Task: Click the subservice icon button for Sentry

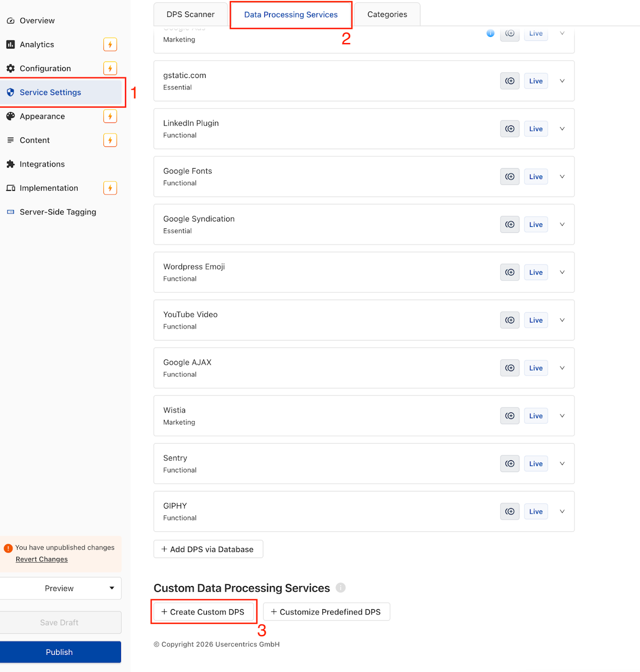Action: coord(509,463)
